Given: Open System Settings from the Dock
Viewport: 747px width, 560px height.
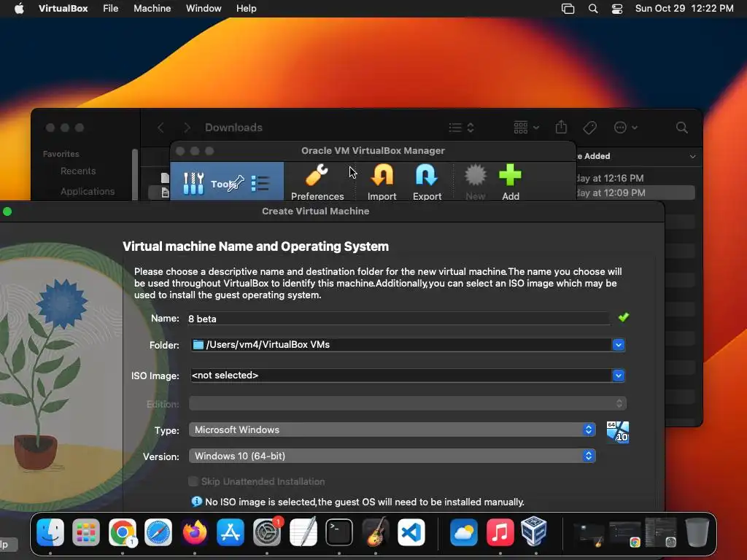Looking at the screenshot, I should click(267, 532).
